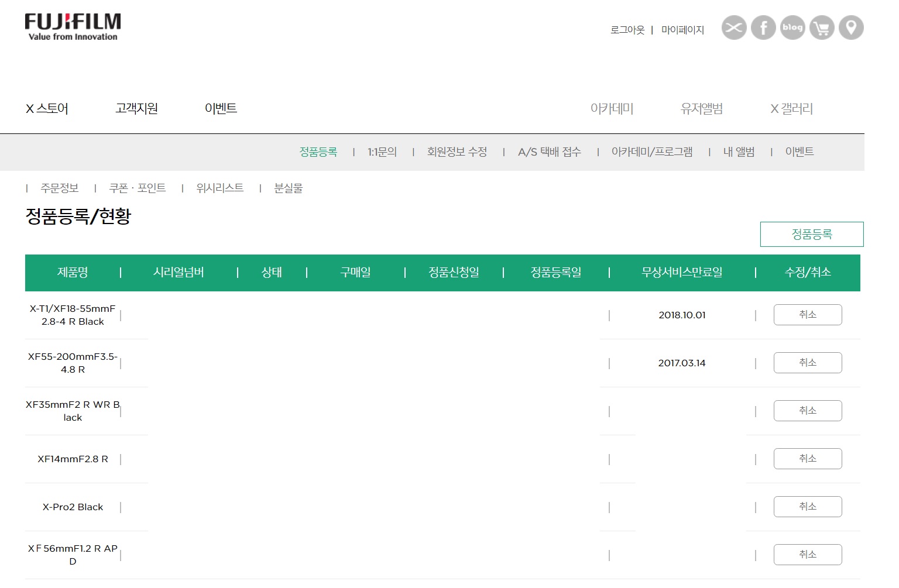
Task: Go to X 갤러리
Action: point(791,109)
